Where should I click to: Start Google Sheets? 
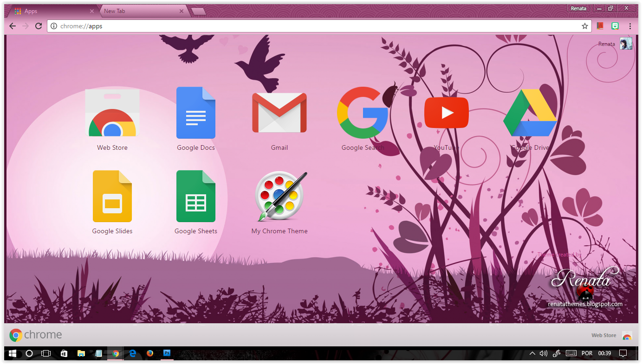coord(195,196)
